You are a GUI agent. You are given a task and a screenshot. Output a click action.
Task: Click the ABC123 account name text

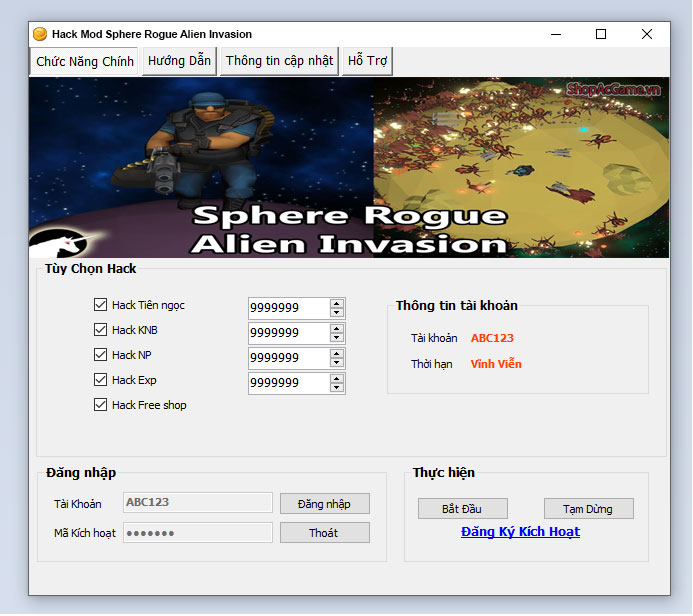[x=492, y=338]
